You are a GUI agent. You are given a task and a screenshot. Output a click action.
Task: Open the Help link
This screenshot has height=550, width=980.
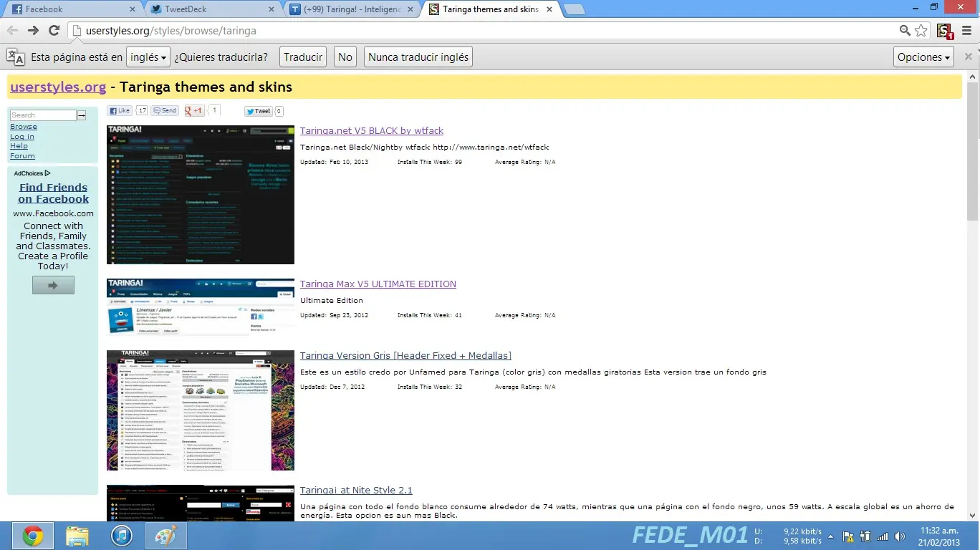click(x=19, y=146)
